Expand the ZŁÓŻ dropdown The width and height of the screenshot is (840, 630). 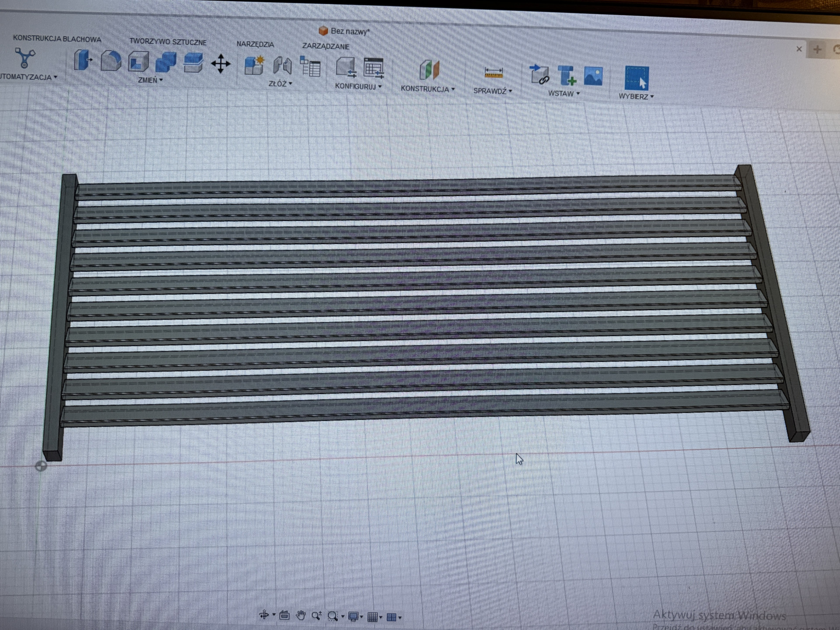(280, 84)
